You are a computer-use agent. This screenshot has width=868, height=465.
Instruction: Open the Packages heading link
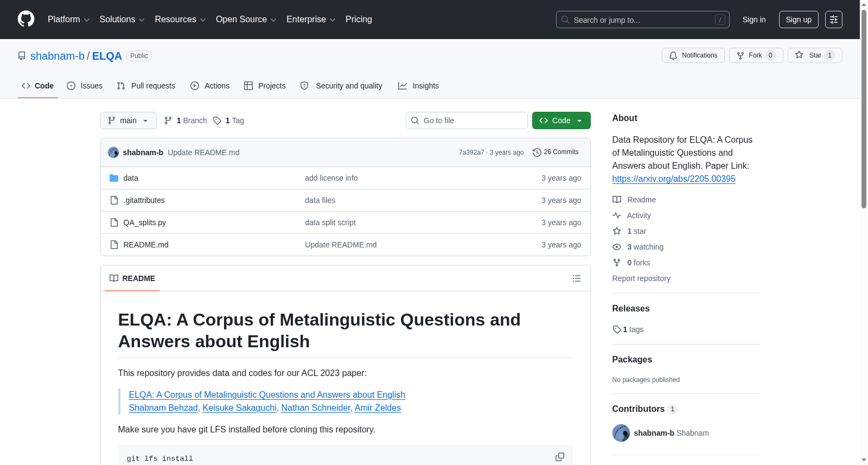[632, 359]
